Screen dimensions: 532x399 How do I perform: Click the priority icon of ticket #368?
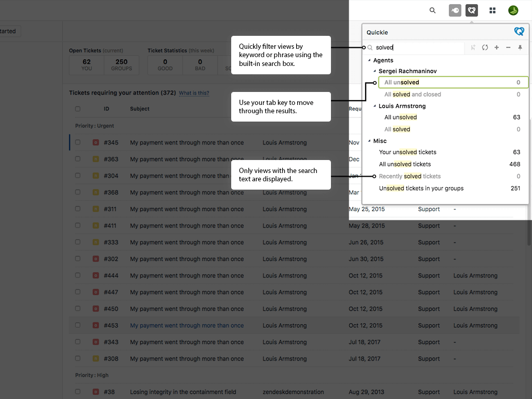pyautogui.click(x=96, y=192)
